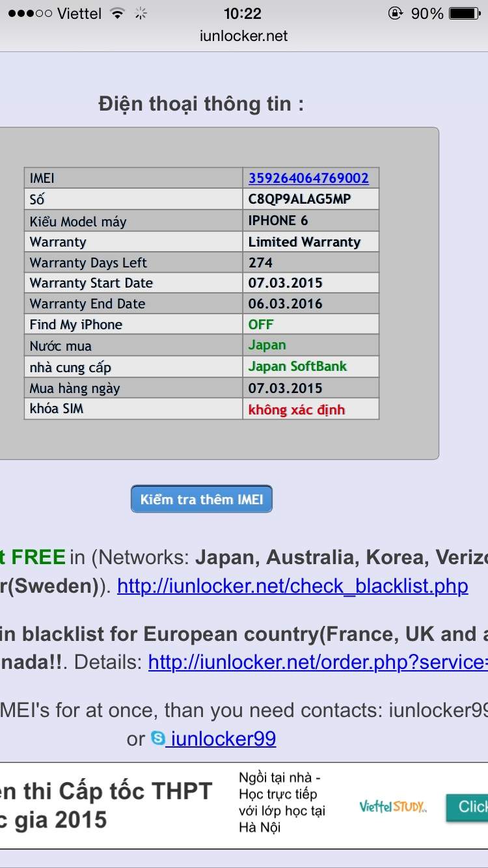Screen dimensions: 488x868
Task: Click the Kiểm tra thêm IMEI button
Action: 202,499
